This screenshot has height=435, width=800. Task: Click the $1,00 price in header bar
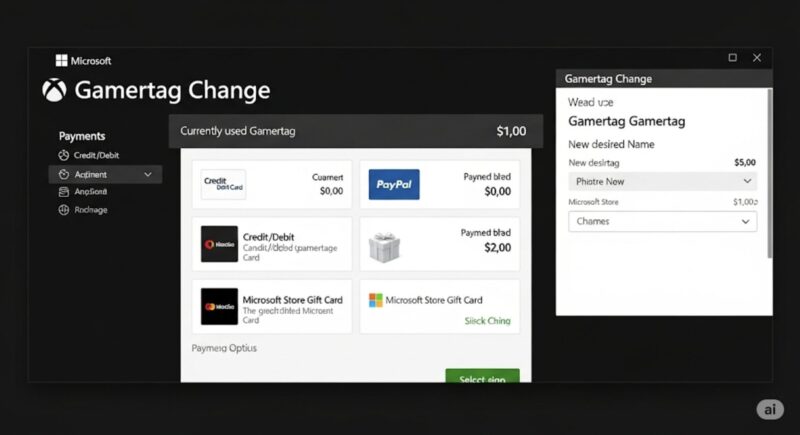[x=511, y=131]
